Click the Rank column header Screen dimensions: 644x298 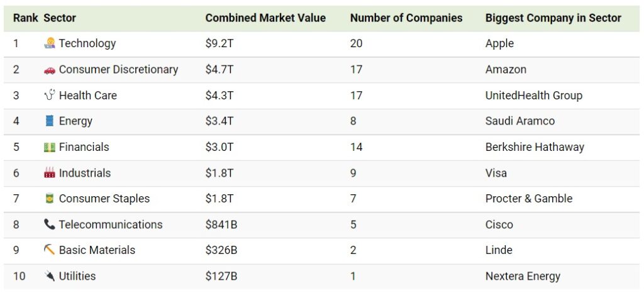point(25,18)
